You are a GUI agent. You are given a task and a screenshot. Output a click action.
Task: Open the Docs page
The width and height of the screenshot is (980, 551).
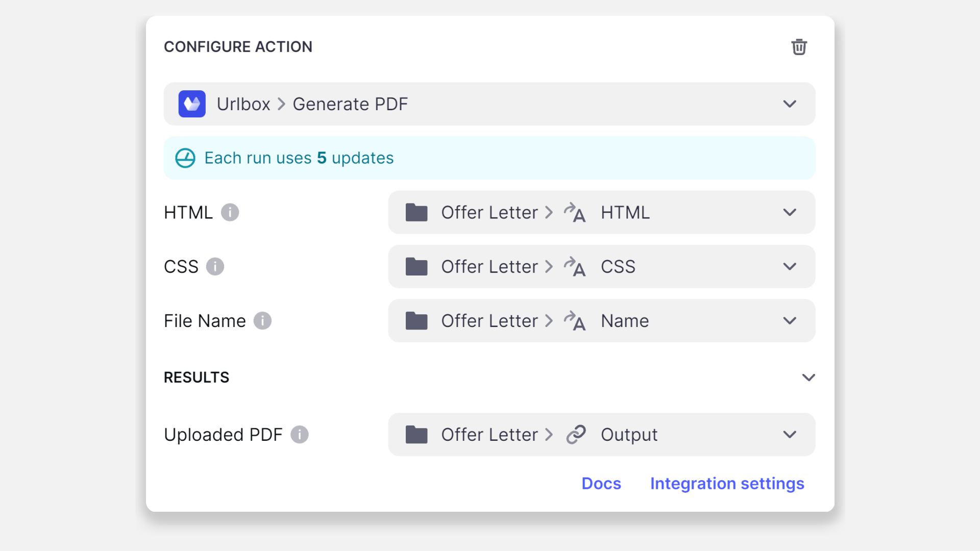tap(601, 483)
